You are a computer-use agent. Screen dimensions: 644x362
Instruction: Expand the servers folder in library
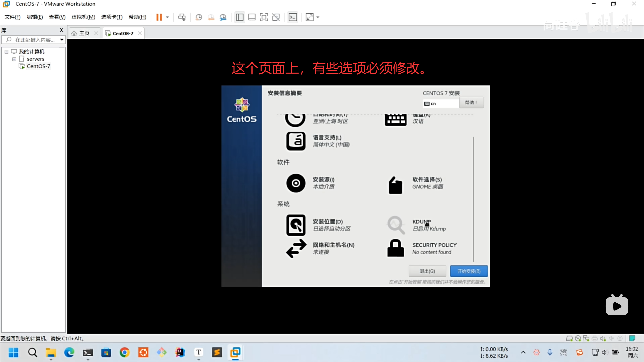tap(14, 59)
